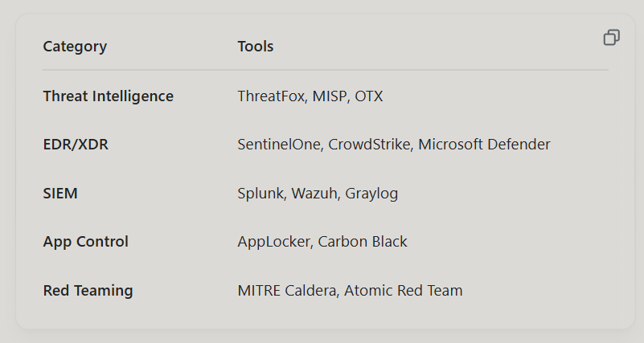
Task: Click the MITRE Caldera text
Action: point(287,291)
